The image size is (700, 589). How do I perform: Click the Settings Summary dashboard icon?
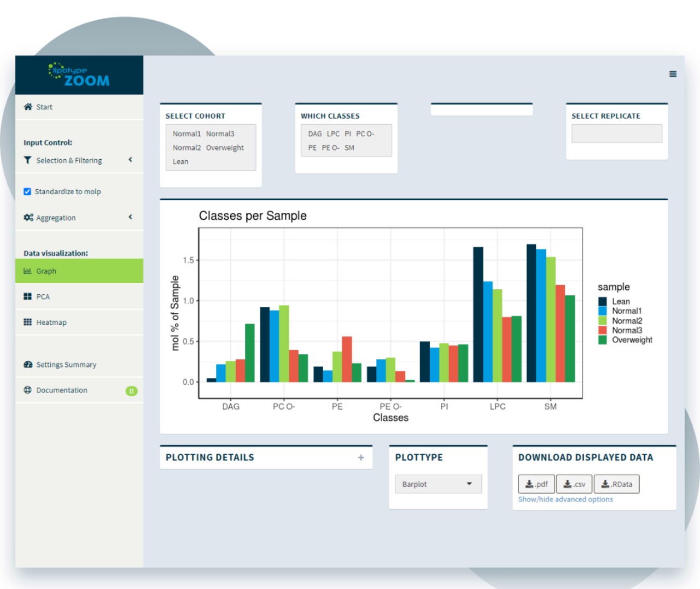tap(28, 364)
